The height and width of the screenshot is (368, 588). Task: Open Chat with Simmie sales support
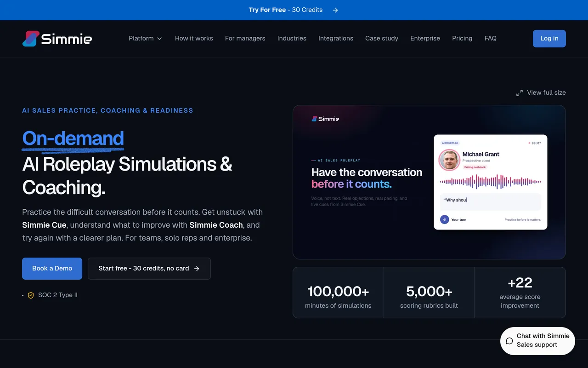[x=537, y=341]
